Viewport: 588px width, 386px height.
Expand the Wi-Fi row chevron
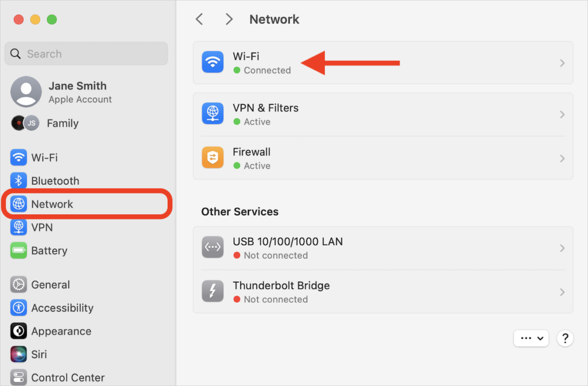pos(562,61)
